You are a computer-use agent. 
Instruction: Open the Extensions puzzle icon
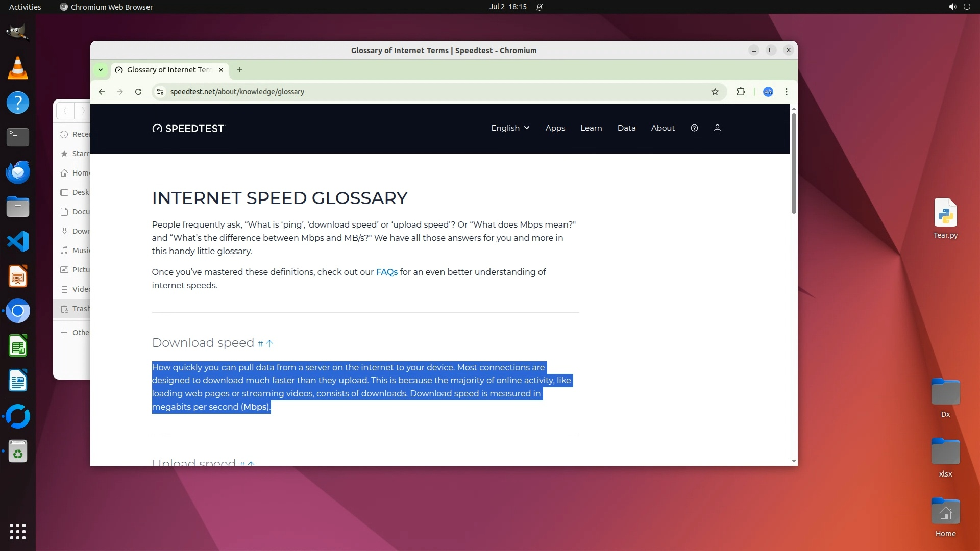click(741, 92)
